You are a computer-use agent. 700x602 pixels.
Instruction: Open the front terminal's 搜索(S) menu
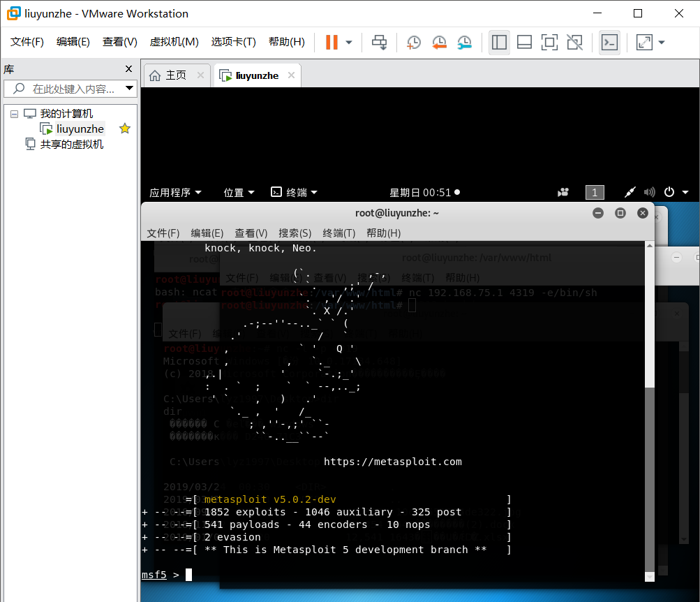click(295, 233)
